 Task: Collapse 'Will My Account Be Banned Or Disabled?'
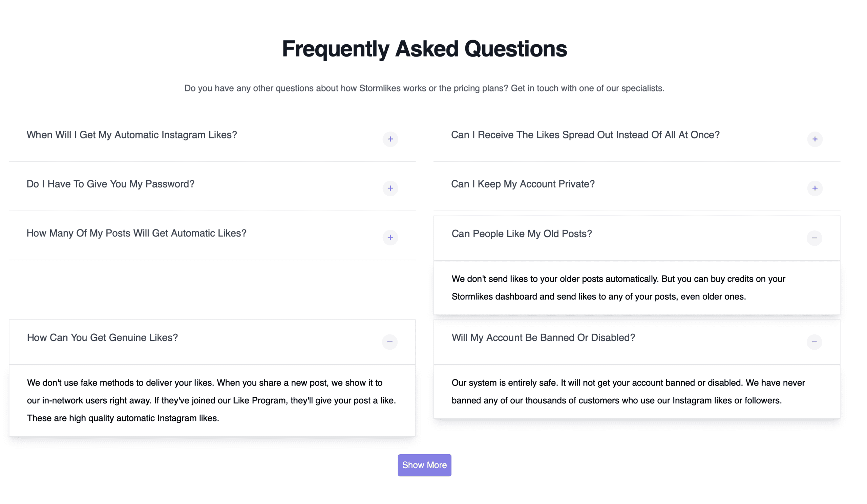click(815, 342)
